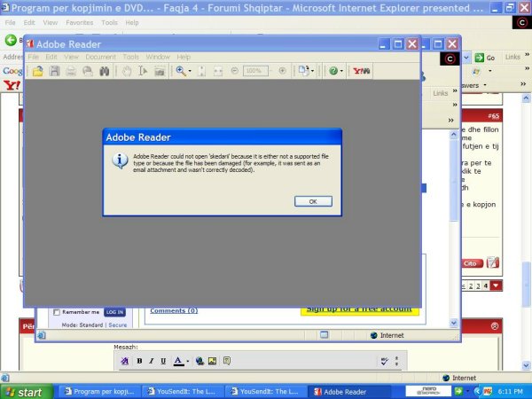Go to forum page 3
Viewport: 532px width, 399px height.
[478, 286]
